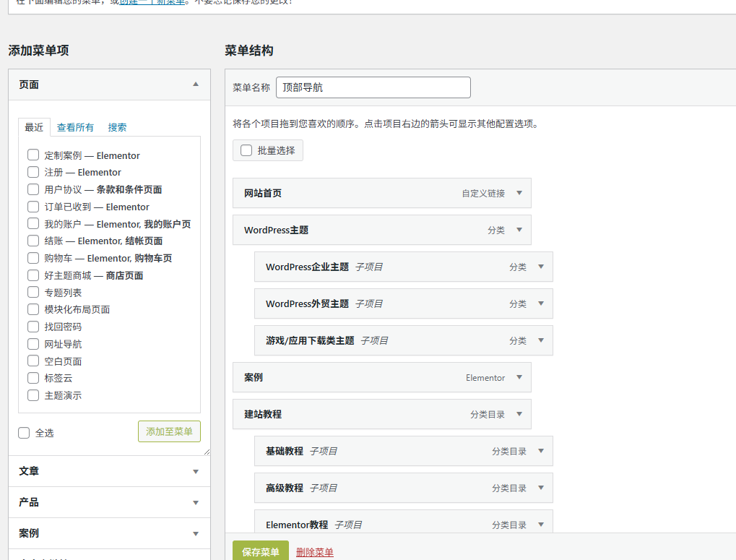The width and height of the screenshot is (736, 560).
Task: Select the WordPress主题 menu item bar
Action: point(382,230)
